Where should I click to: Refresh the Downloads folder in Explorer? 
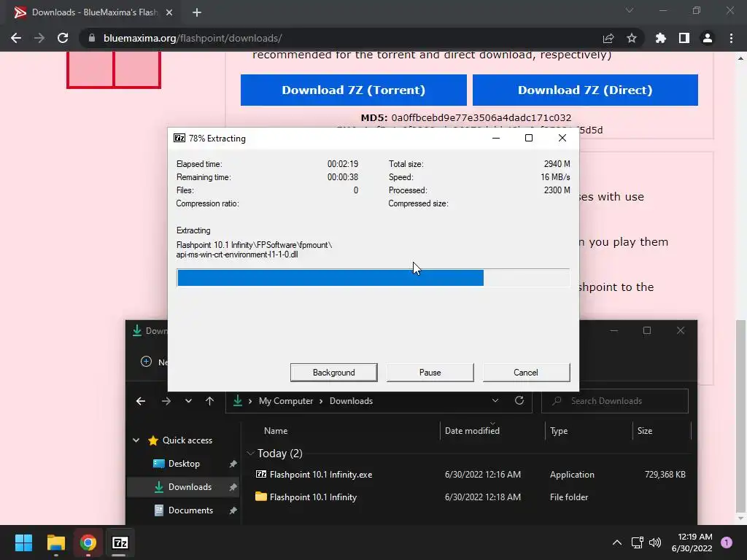coord(519,400)
